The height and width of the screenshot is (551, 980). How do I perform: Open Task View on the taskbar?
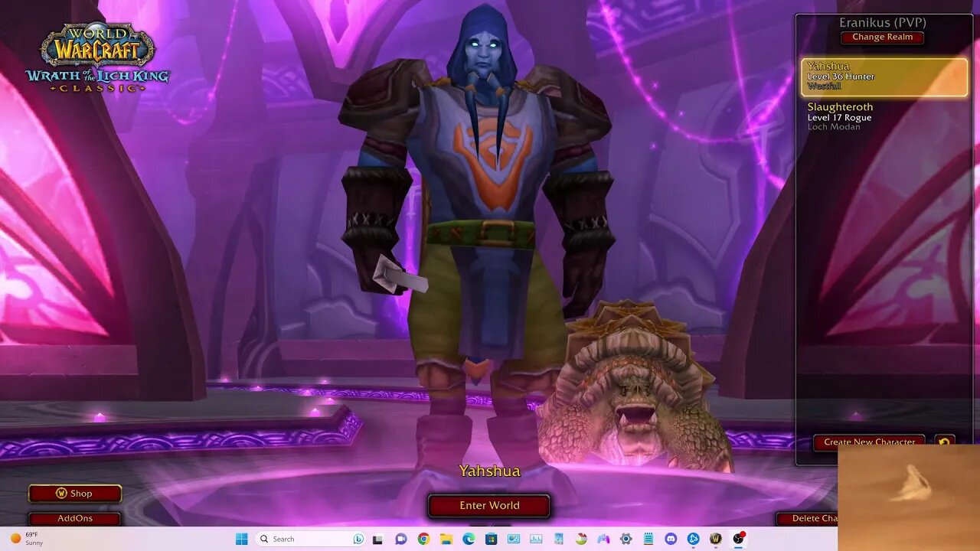click(377, 539)
